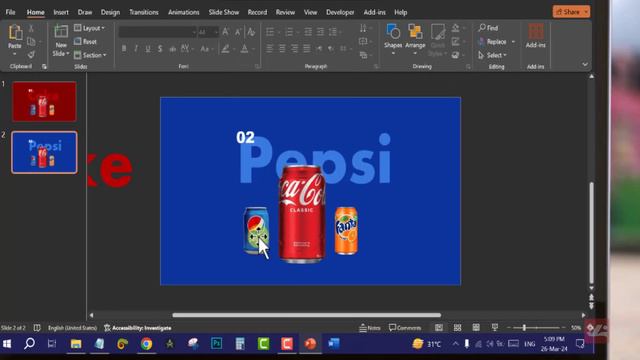The height and width of the screenshot is (360, 640).
Task: Open the Layout dropdown
Action: pos(89,28)
